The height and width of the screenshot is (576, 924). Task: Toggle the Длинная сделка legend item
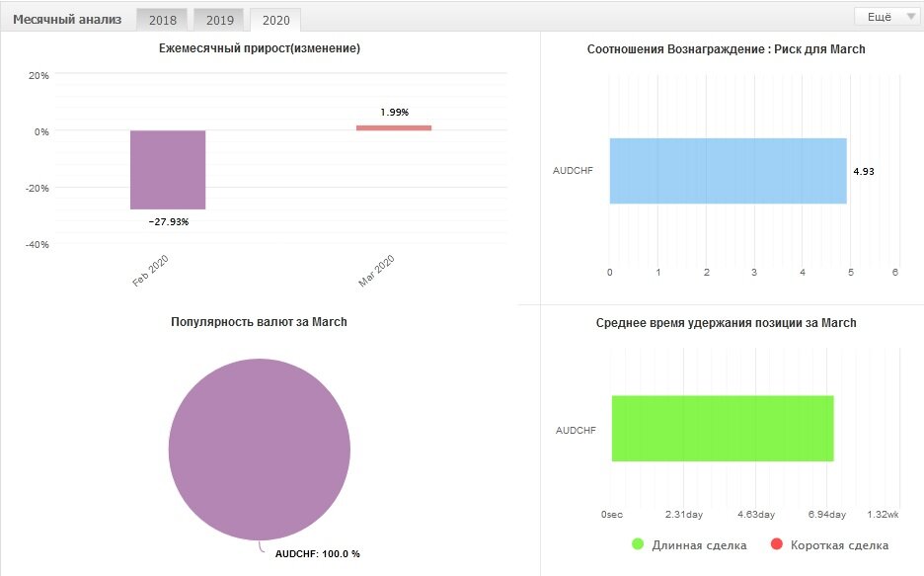(x=689, y=544)
